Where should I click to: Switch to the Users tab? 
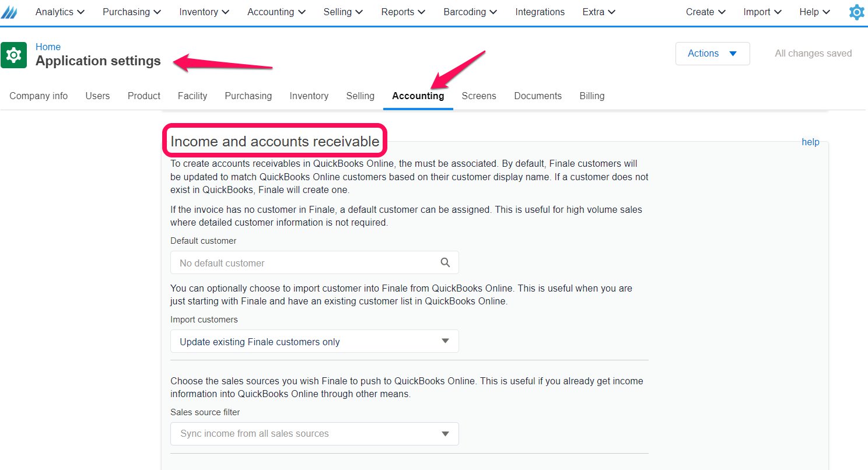97,96
